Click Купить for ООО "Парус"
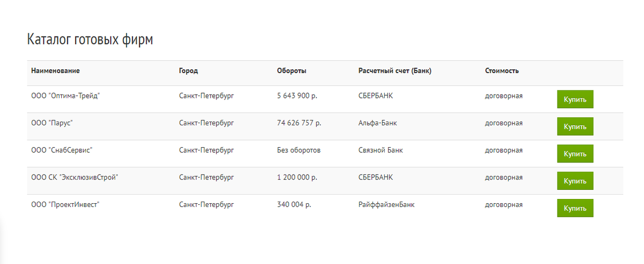Image resolution: width=644 pixels, height=264 pixels. click(x=575, y=126)
